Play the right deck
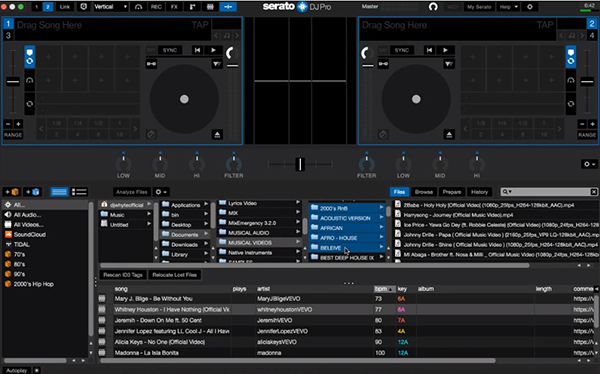The height and width of the screenshot is (374, 600). pyautogui.click(x=445, y=50)
